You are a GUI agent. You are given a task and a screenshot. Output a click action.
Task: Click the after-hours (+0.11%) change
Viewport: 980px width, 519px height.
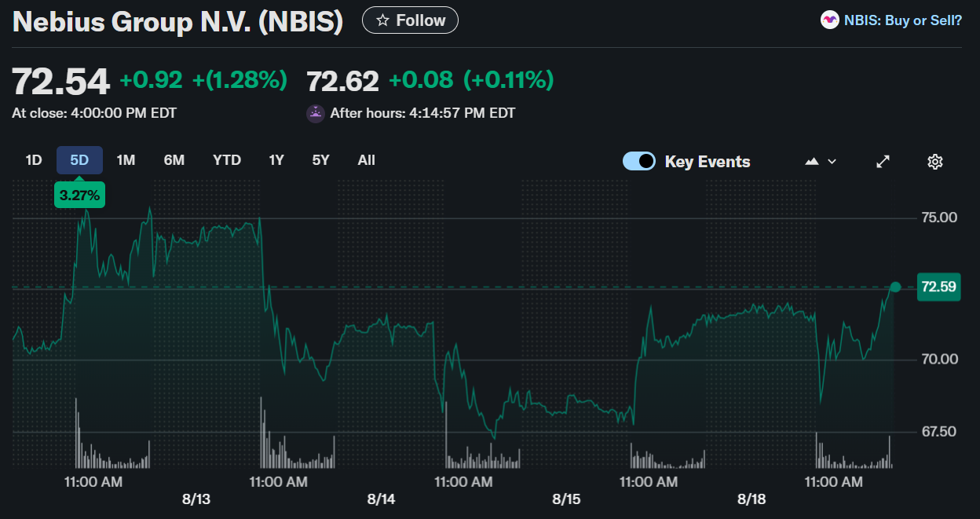(x=509, y=80)
